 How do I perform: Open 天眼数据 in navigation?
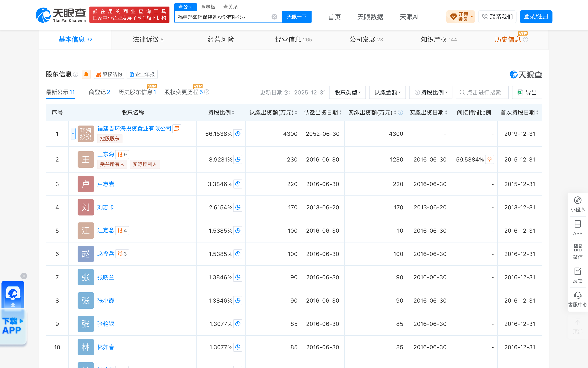[x=370, y=17]
